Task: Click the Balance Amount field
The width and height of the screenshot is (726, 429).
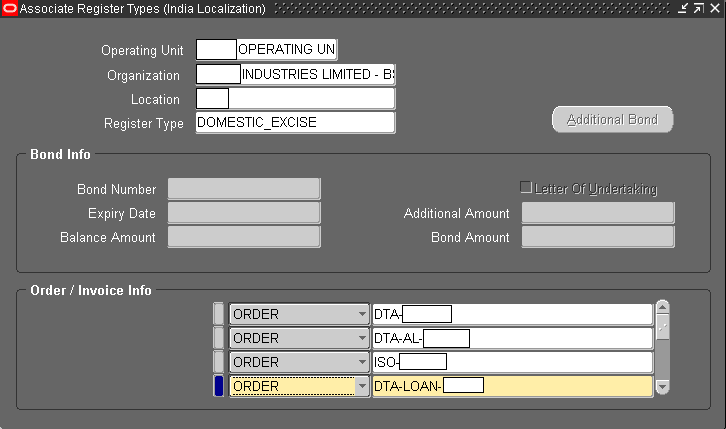Action: point(244,237)
